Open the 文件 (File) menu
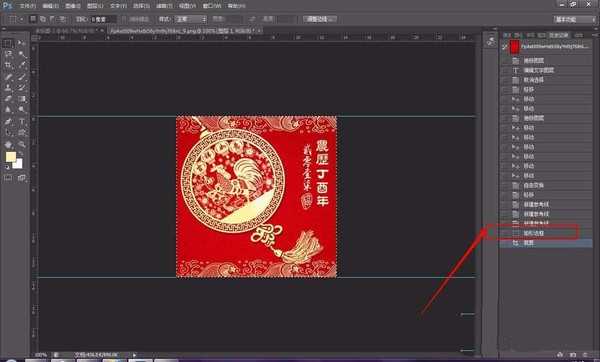Screen dimensions: 600x362 [x=27, y=6]
